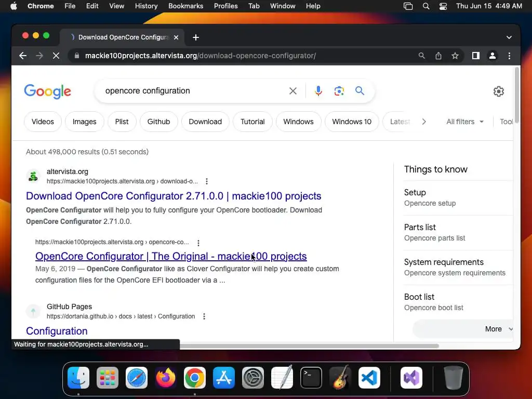Image resolution: width=532 pixels, height=399 pixels.
Task: Share this page via the share icon
Action: tap(438, 56)
